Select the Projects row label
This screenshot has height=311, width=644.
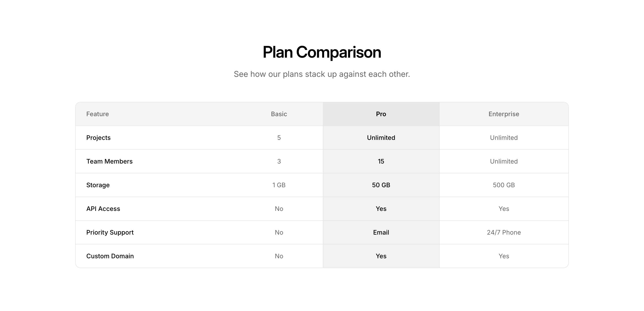tap(98, 138)
